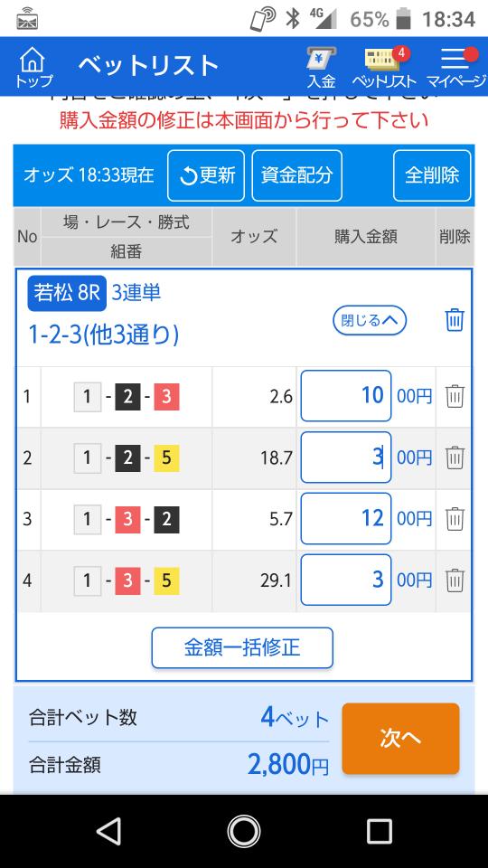488x868 pixels.
Task: Delete bet row 1-3-5 with trash icon
Action: pos(455,580)
